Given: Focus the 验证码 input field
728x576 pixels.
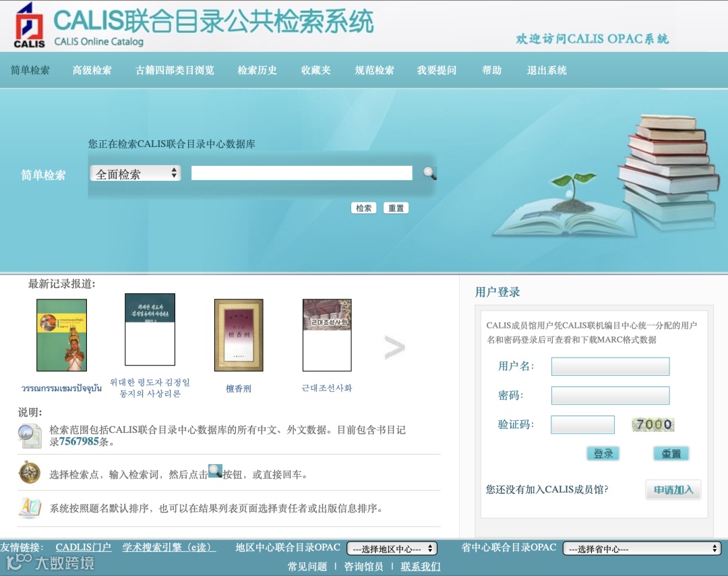Looking at the screenshot, I should 582,424.
